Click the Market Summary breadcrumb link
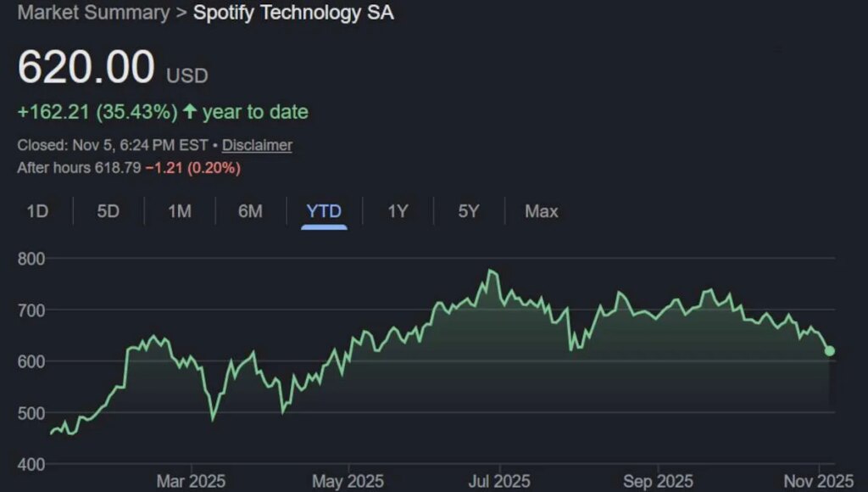 [x=96, y=13]
